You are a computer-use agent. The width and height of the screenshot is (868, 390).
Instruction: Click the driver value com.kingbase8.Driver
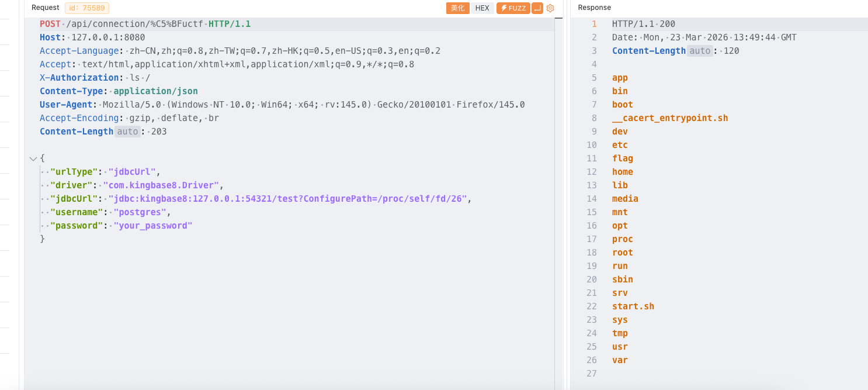point(161,185)
